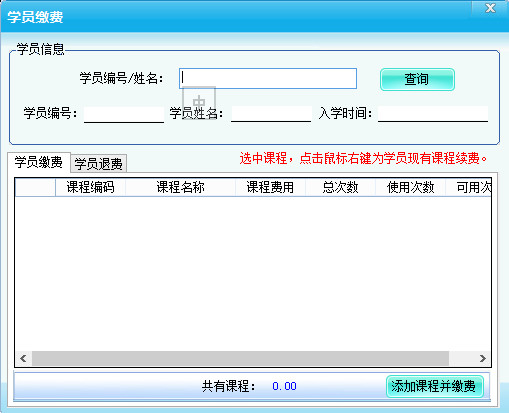Click the blank row-selector header cell

click(x=35, y=187)
